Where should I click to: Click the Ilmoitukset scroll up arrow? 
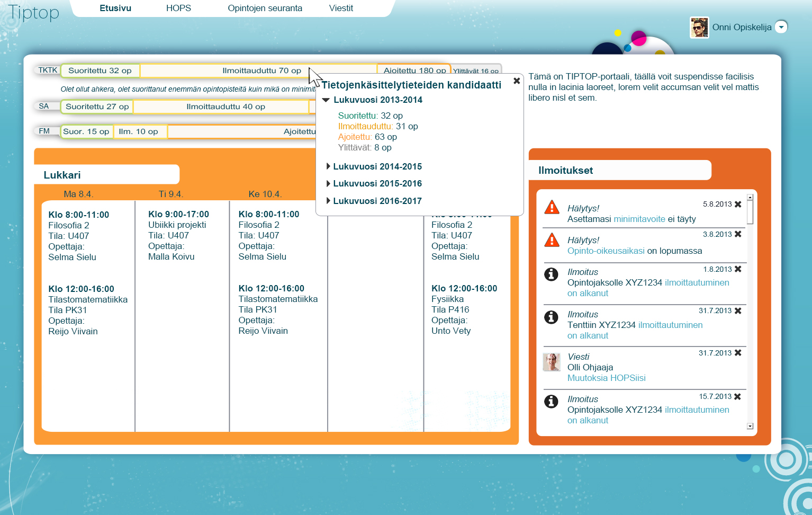750,197
